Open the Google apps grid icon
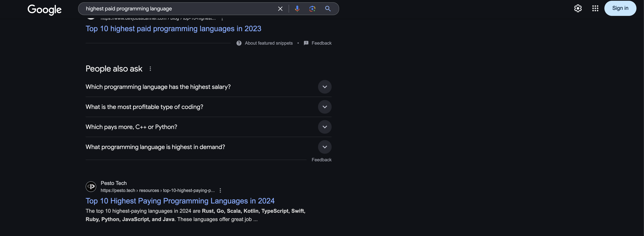Screen dimensions: 644x236 595,8
